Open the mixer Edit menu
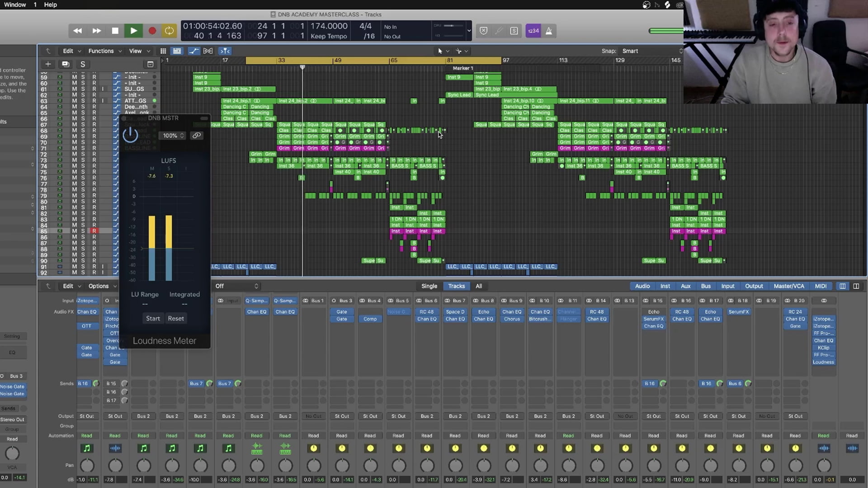The image size is (868, 488). [72, 286]
